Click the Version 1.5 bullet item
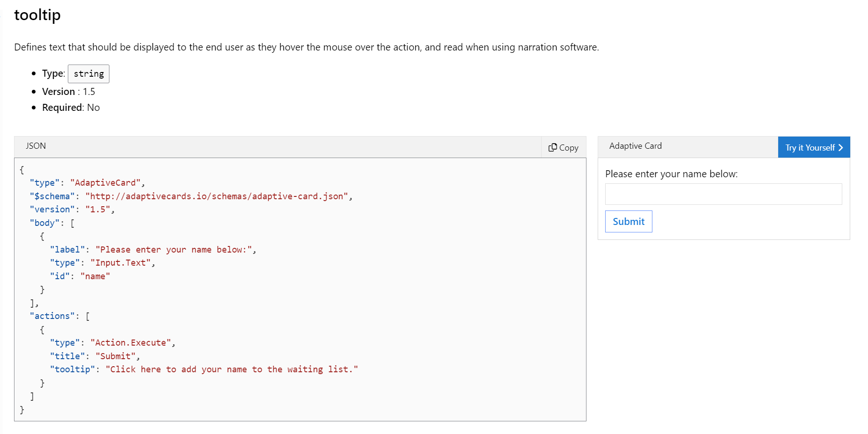Screen dimensions: 868x434 68,92
